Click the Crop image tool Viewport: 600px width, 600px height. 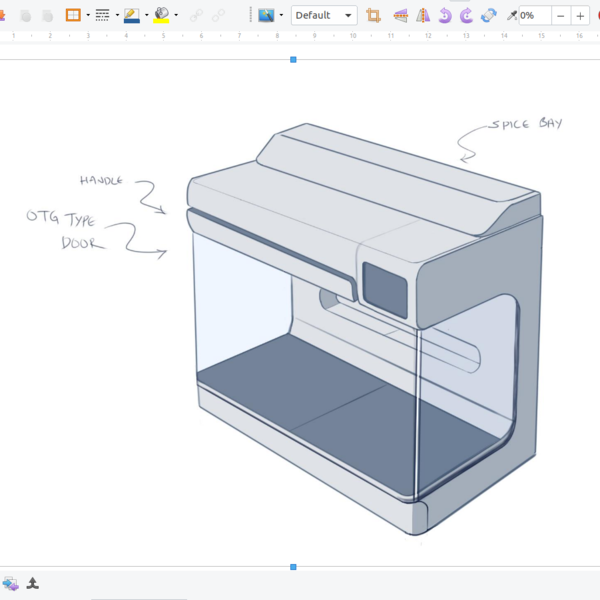pyautogui.click(x=374, y=15)
